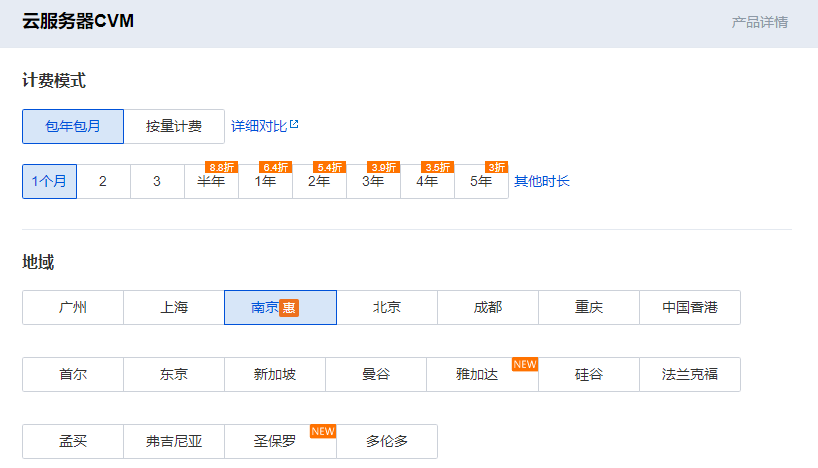Click the NEW badge on 圣保罗
Screen dimensions: 818x468
(323, 431)
